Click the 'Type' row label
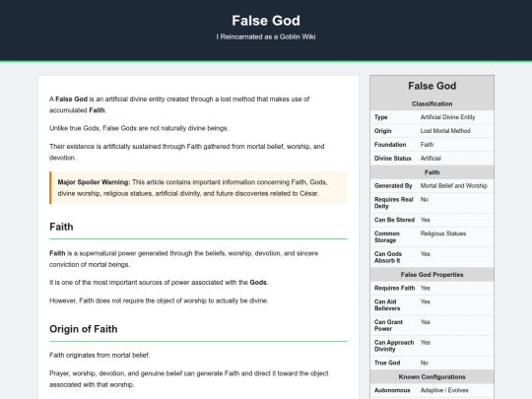Image resolution: width=532 pixels, height=399 pixels. coord(380,117)
